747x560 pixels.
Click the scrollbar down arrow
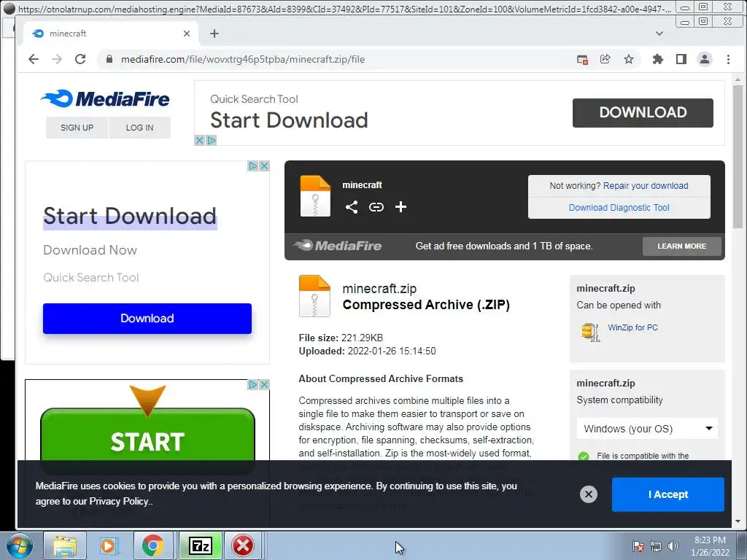click(x=738, y=521)
